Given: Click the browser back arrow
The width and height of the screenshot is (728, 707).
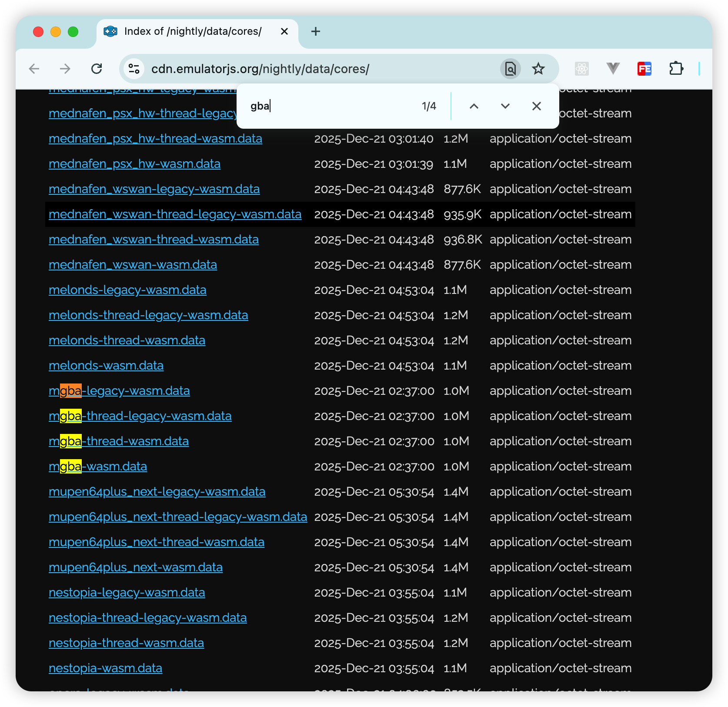Looking at the screenshot, I should coord(34,69).
